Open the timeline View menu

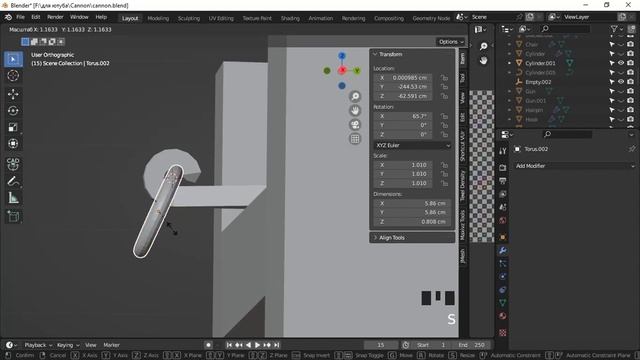(91, 345)
